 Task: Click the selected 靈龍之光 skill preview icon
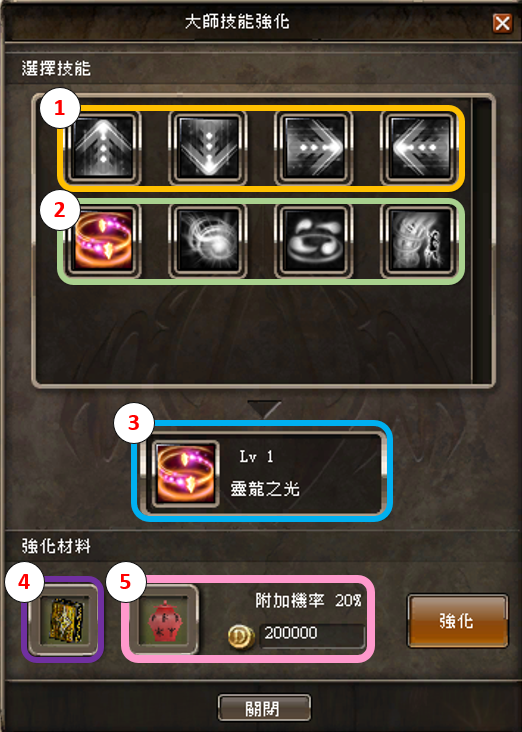186,474
